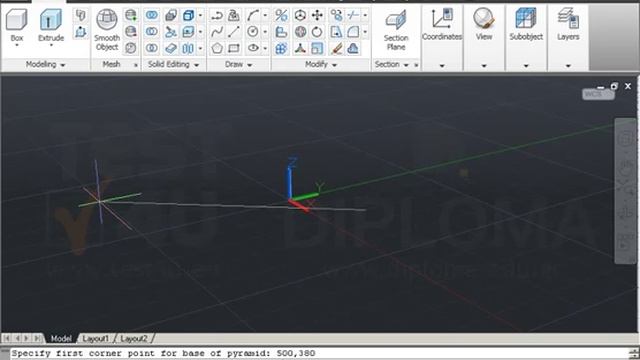This screenshot has height=360, width=640.
Task: Select the Arc draw tool
Action: (252, 16)
